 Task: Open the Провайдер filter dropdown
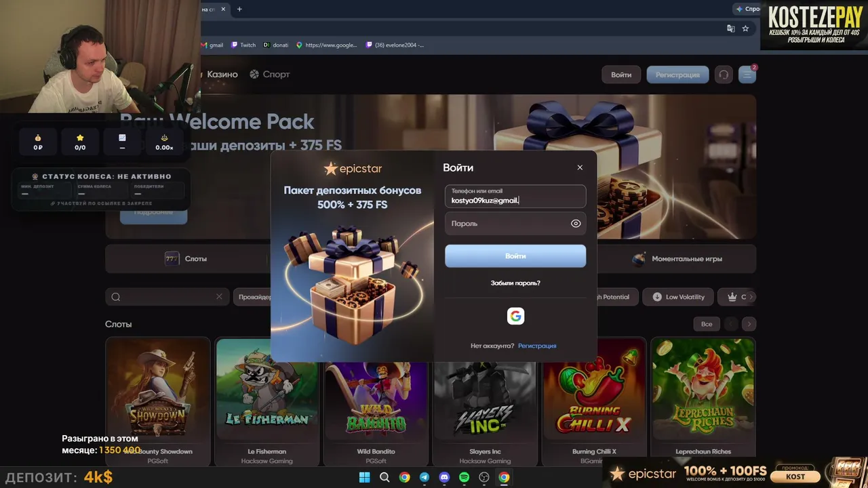point(254,297)
